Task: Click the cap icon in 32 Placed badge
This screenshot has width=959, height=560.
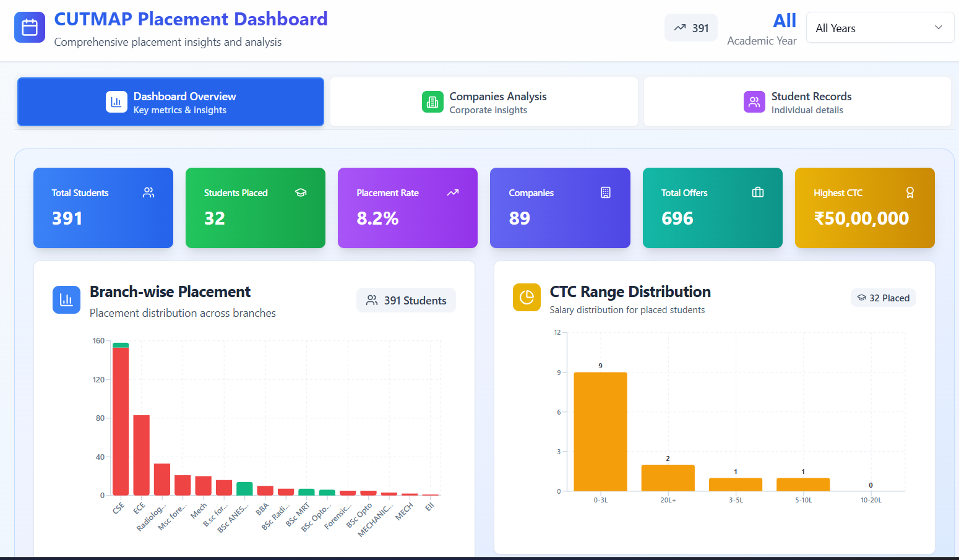Action: tap(861, 298)
